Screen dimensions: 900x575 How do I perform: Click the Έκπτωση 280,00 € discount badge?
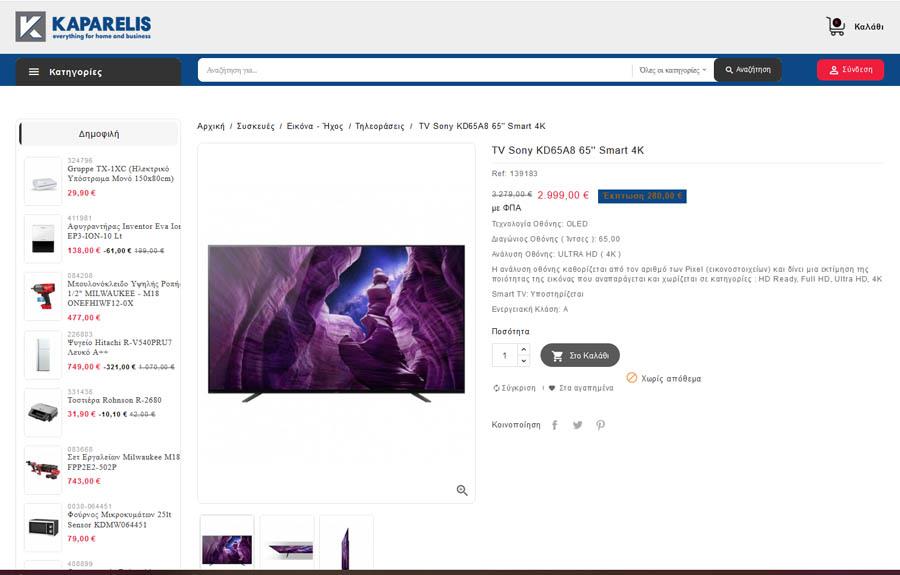tap(642, 196)
